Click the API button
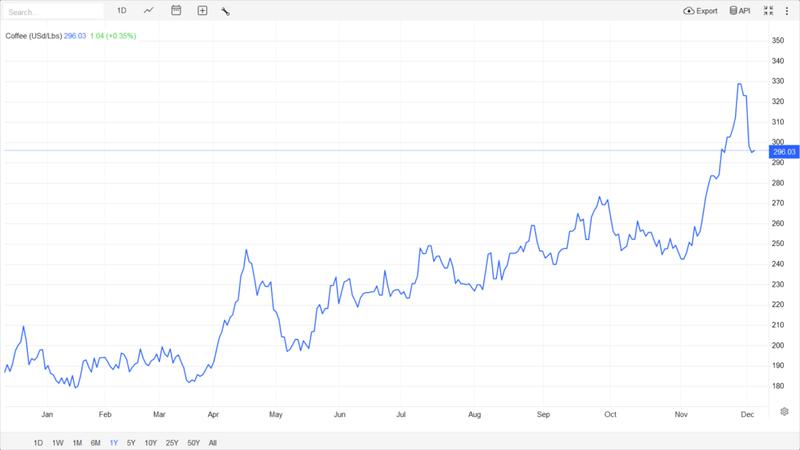This screenshot has width=800, height=450. (x=741, y=11)
